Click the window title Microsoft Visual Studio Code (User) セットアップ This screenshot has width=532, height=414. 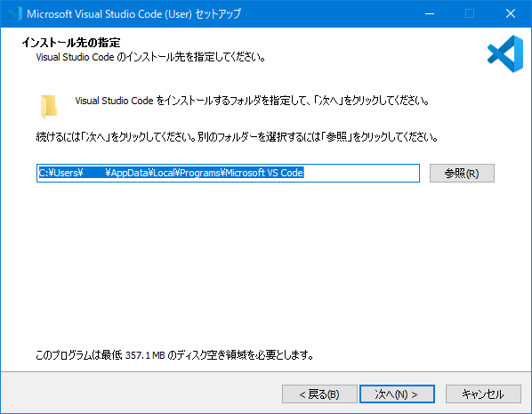133,13
